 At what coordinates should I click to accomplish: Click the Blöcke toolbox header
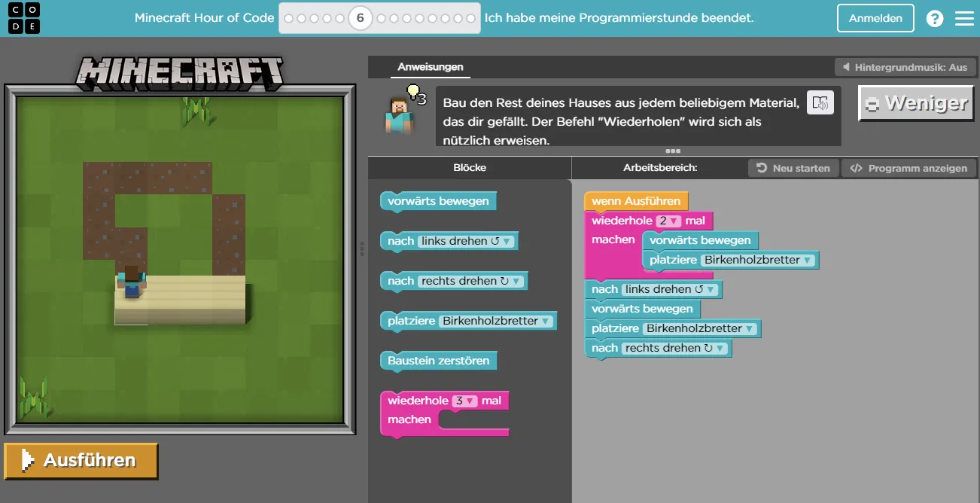(470, 168)
